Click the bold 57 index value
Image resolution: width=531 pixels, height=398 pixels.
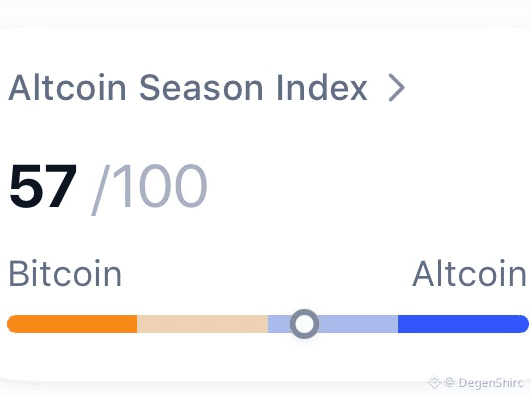pyautogui.click(x=43, y=186)
